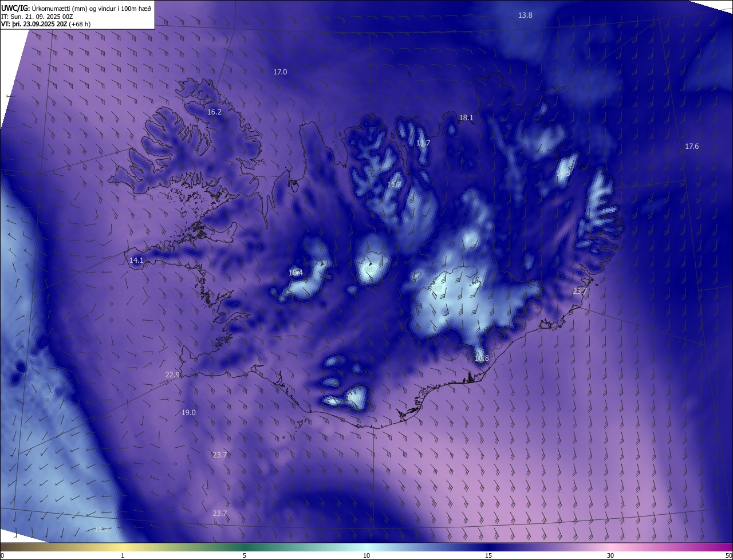Select the 10 tick on the colour scale
Viewport: 733px width, 560px height.
366,555
